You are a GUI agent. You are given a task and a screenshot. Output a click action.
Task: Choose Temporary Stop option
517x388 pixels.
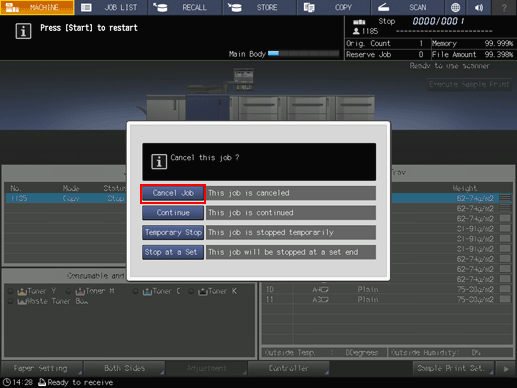pyautogui.click(x=173, y=233)
